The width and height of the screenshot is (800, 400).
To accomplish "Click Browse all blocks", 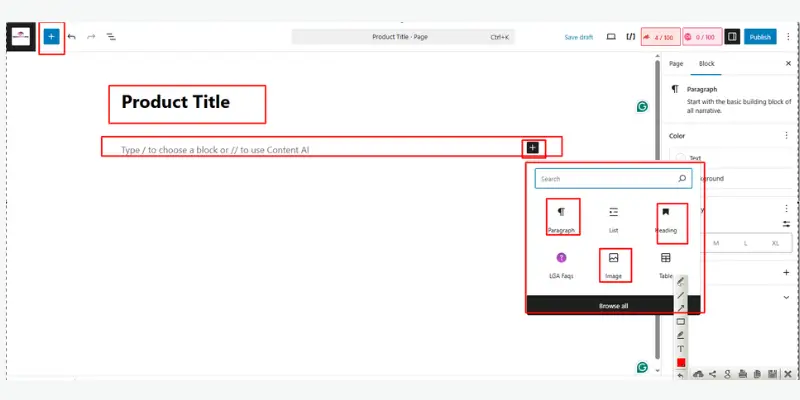I will (613, 306).
